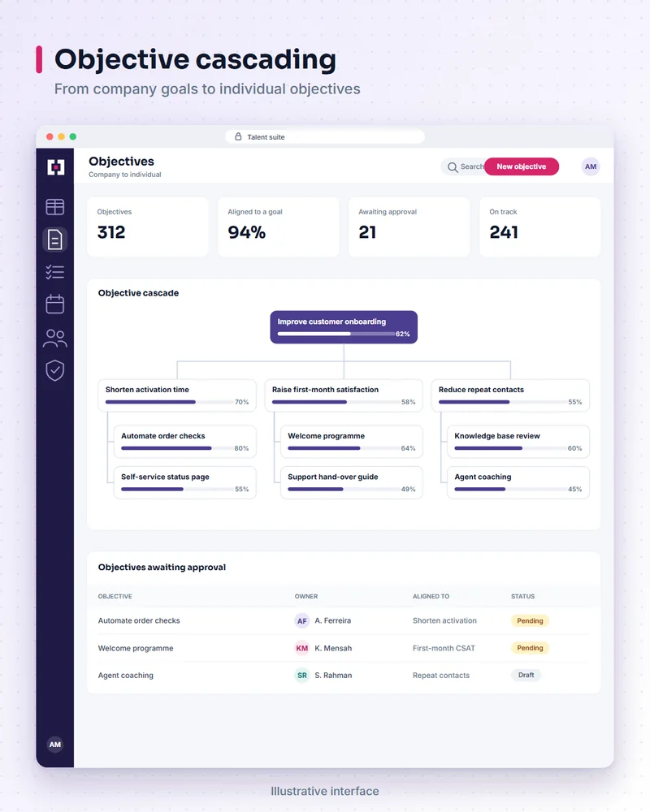
Task: Open the AM profile avatar in header
Action: (591, 166)
